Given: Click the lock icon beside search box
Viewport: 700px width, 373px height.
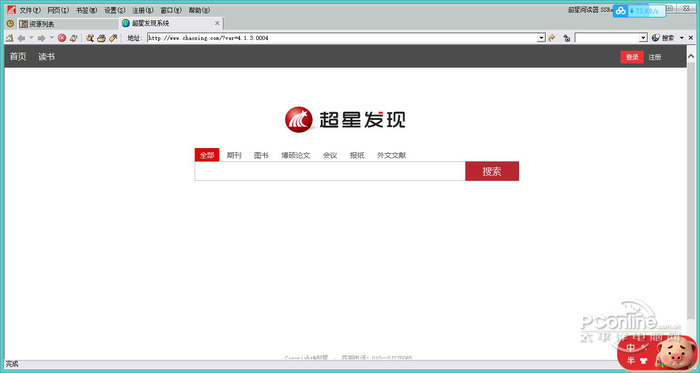Looking at the screenshot, I should [x=567, y=38].
